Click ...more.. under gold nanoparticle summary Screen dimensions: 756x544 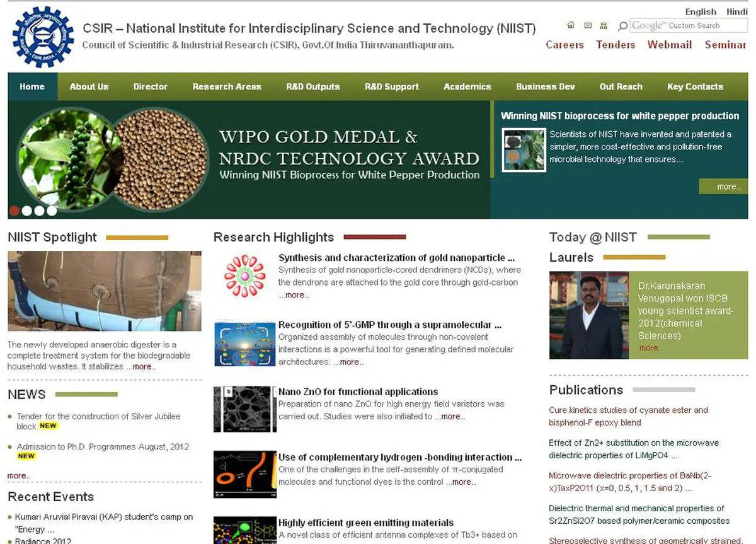click(294, 295)
